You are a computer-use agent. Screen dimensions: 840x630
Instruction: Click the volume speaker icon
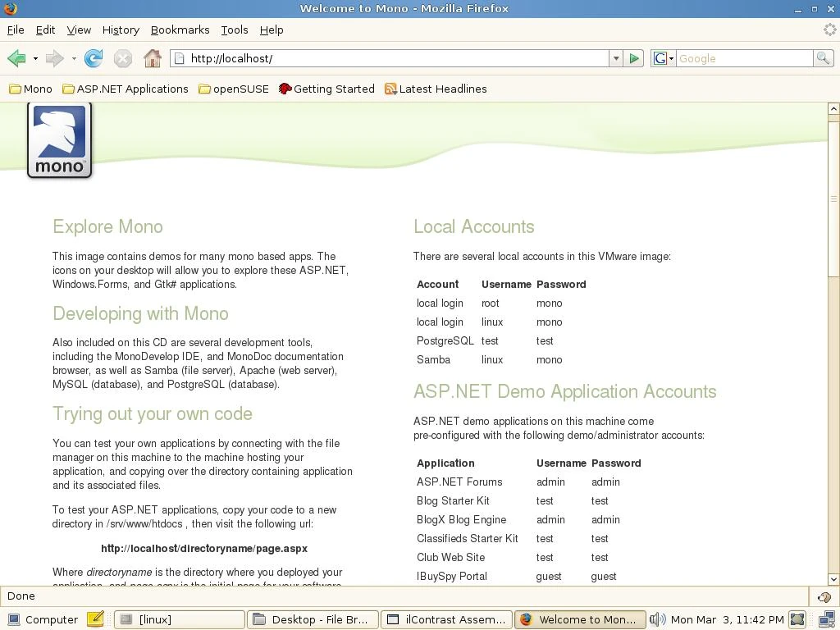pyautogui.click(x=657, y=620)
